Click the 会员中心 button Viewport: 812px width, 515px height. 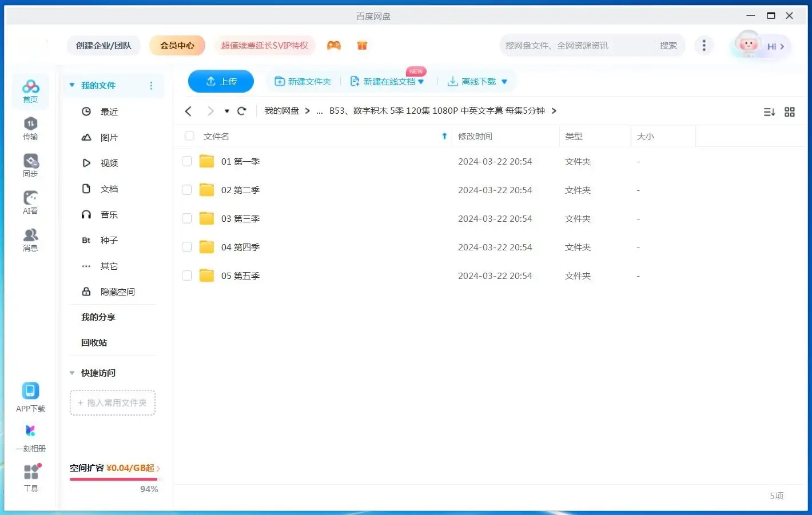177,46
